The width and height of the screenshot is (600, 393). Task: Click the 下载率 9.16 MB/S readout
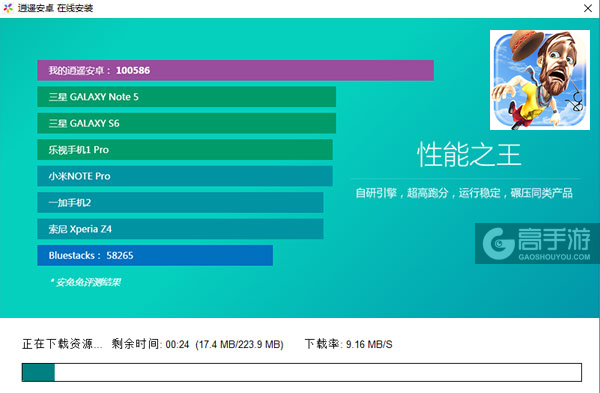point(349,344)
